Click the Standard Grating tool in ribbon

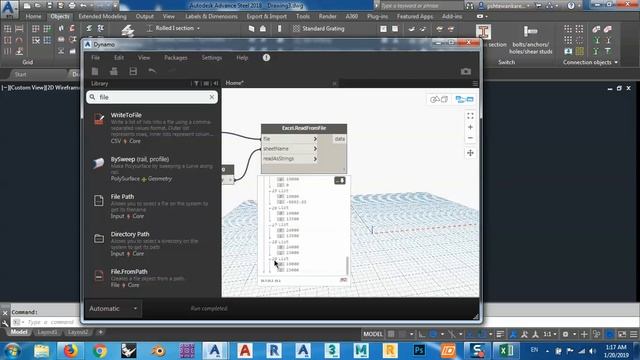pos(319,29)
